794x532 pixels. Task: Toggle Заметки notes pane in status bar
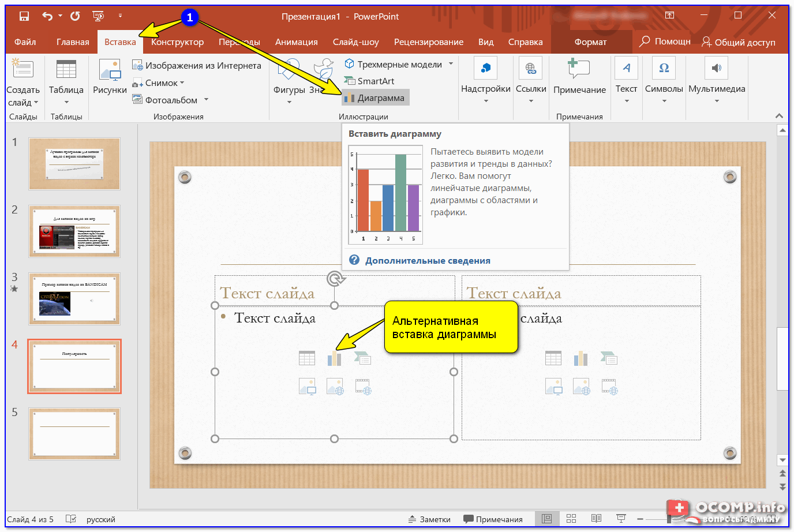pos(429,519)
